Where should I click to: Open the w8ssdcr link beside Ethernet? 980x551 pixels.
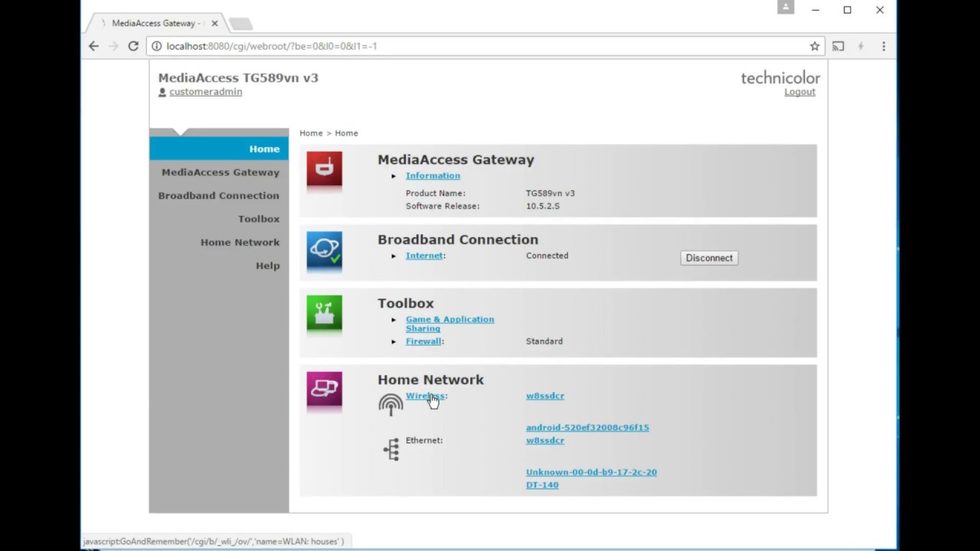click(x=545, y=440)
